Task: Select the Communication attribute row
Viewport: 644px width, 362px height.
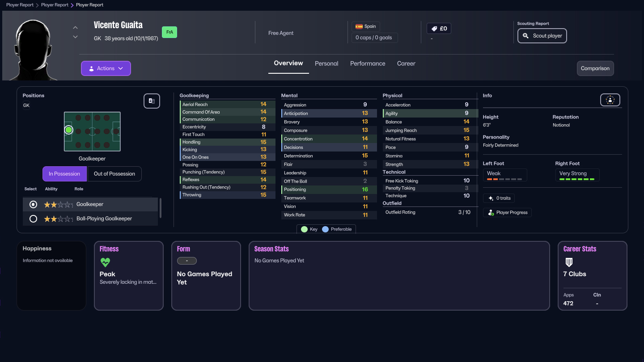Action: click(x=227, y=119)
